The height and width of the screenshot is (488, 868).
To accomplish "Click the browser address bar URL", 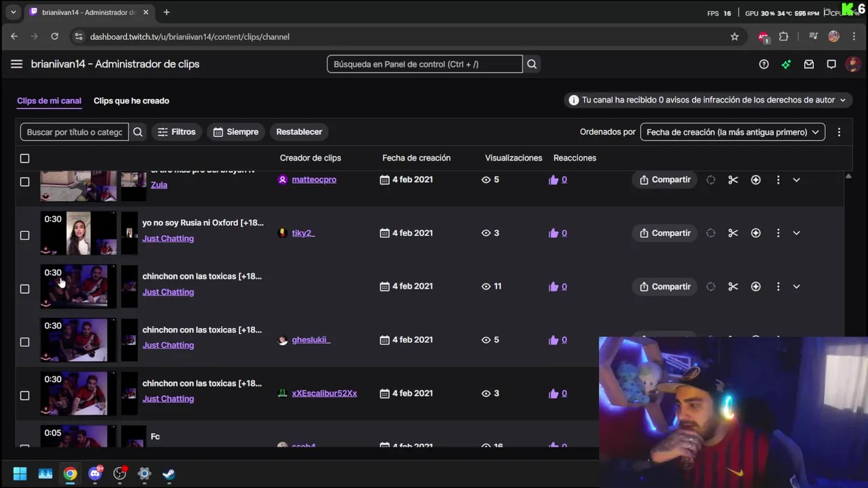I will [190, 37].
